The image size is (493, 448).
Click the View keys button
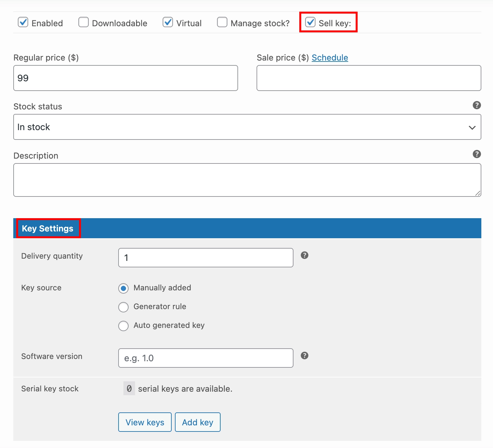(x=145, y=422)
